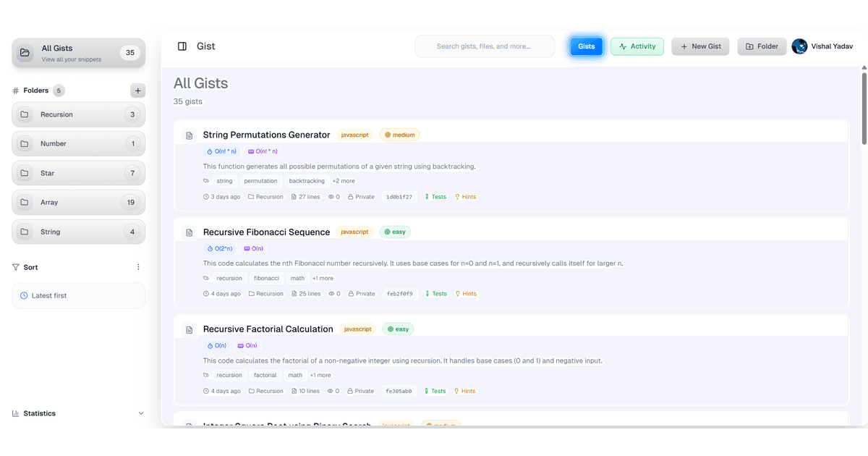Click tag icon in String Permutations card
This screenshot has width=868, height=456.
[x=206, y=181]
